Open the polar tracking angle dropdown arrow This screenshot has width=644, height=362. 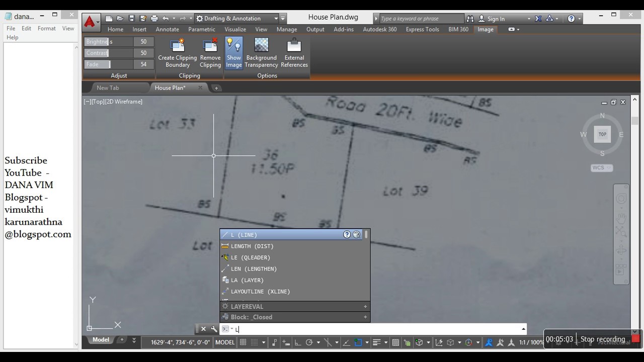317,342
